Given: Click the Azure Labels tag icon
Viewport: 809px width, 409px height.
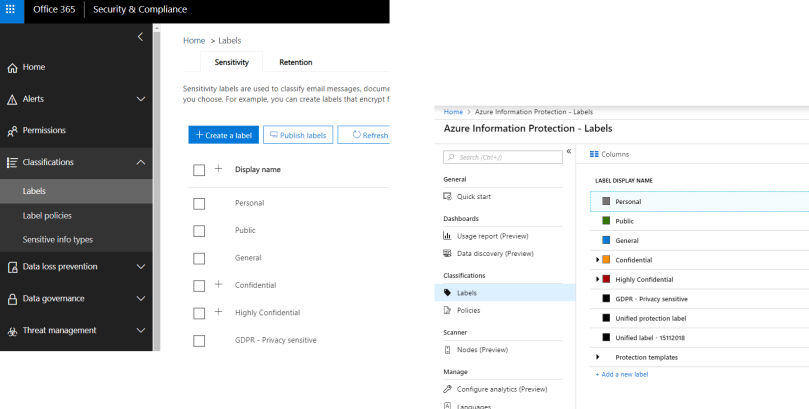Looking at the screenshot, I should [448, 293].
